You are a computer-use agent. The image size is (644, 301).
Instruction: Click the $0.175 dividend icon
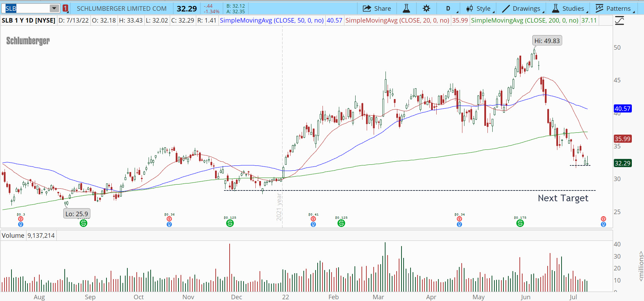pos(520,223)
